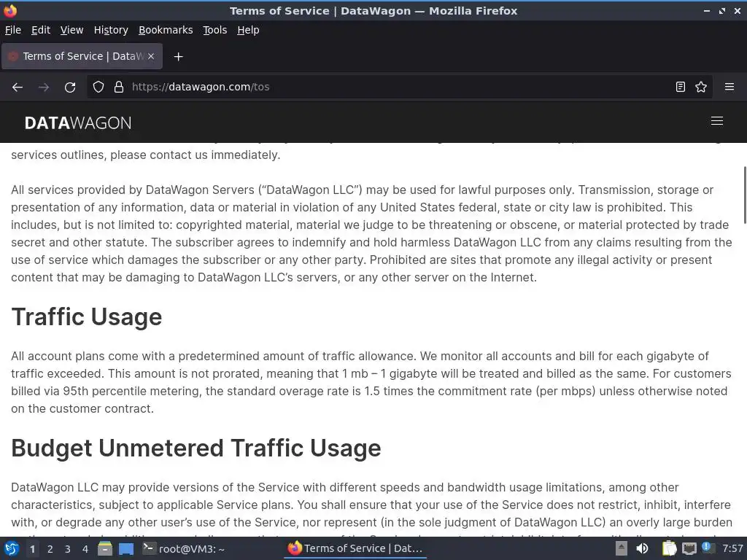Toggle reader view icon in address bar

[681, 87]
